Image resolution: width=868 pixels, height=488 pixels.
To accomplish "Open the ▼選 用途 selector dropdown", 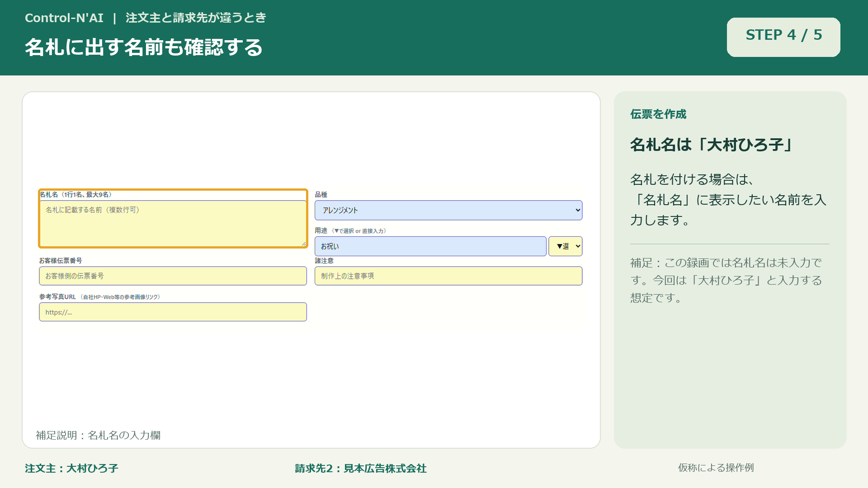I will point(565,246).
